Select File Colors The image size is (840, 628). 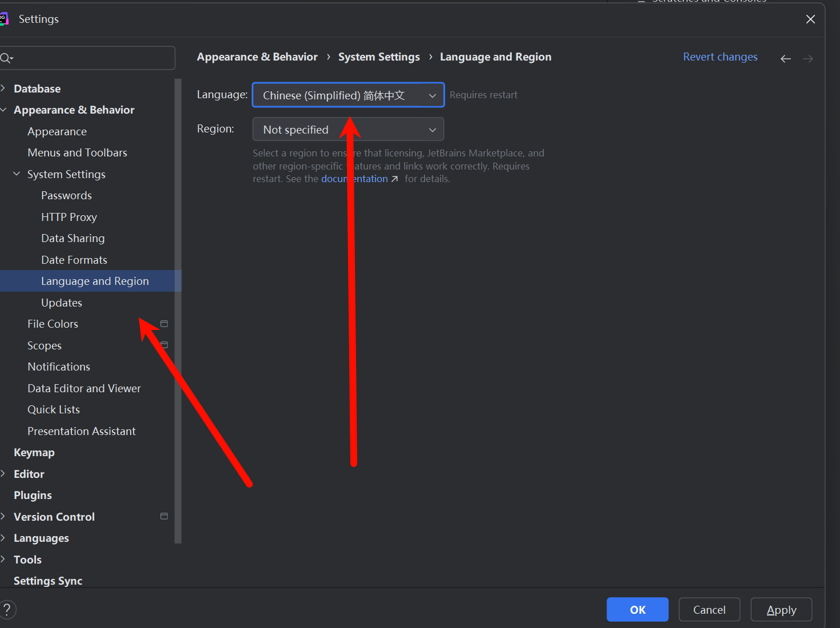52,324
